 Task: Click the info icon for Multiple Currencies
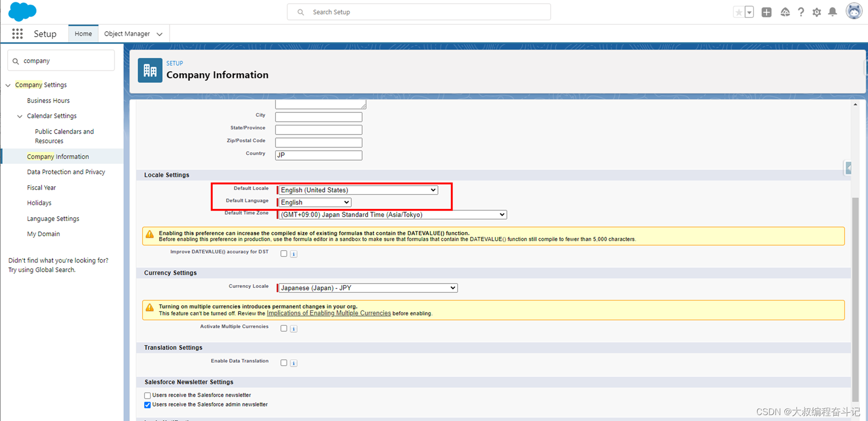pyautogui.click(x=293, y=329)
